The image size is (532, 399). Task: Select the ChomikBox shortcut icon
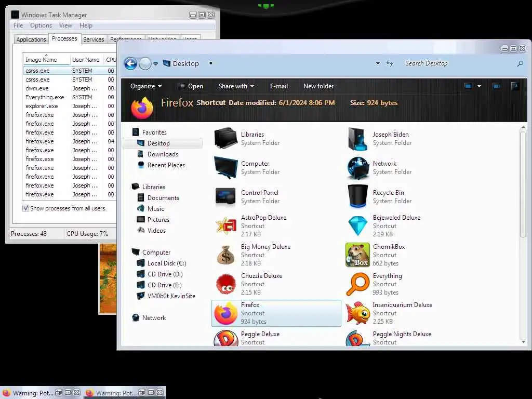coord(357,255)
